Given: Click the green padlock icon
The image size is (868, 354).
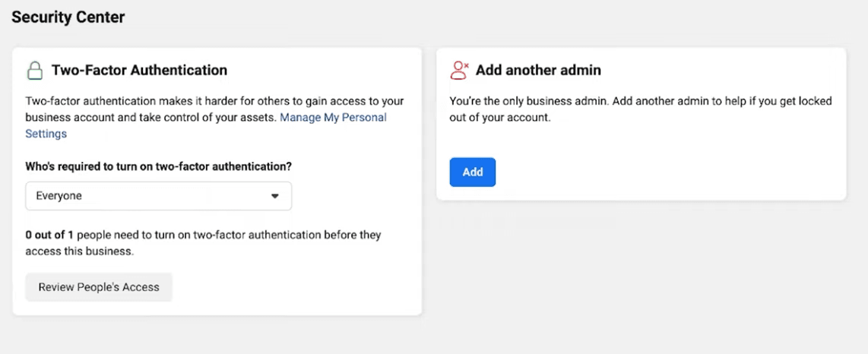Looking at the screenshot, I should pos(34,71).
